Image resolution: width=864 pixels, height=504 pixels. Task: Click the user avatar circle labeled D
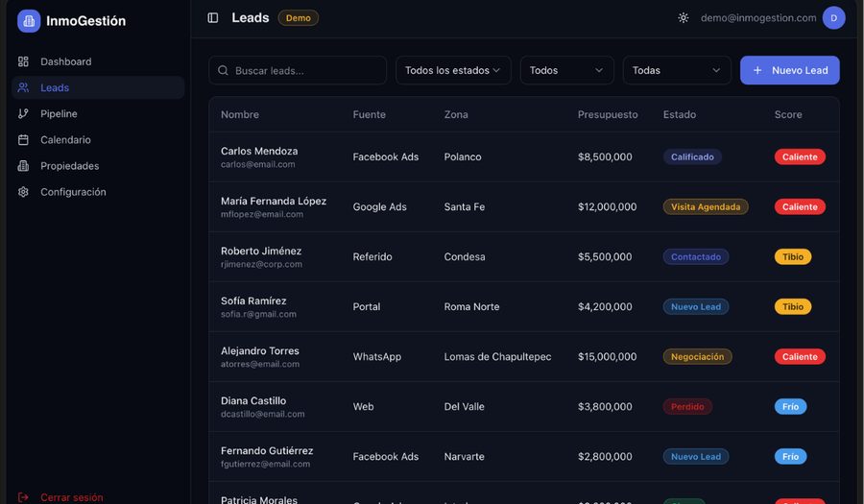[x=833, y=18]
